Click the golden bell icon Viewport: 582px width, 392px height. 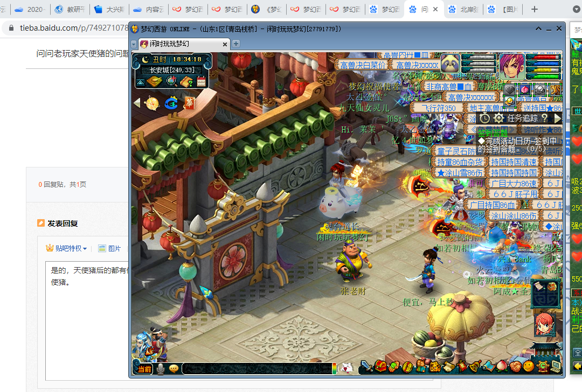[475, 366]
